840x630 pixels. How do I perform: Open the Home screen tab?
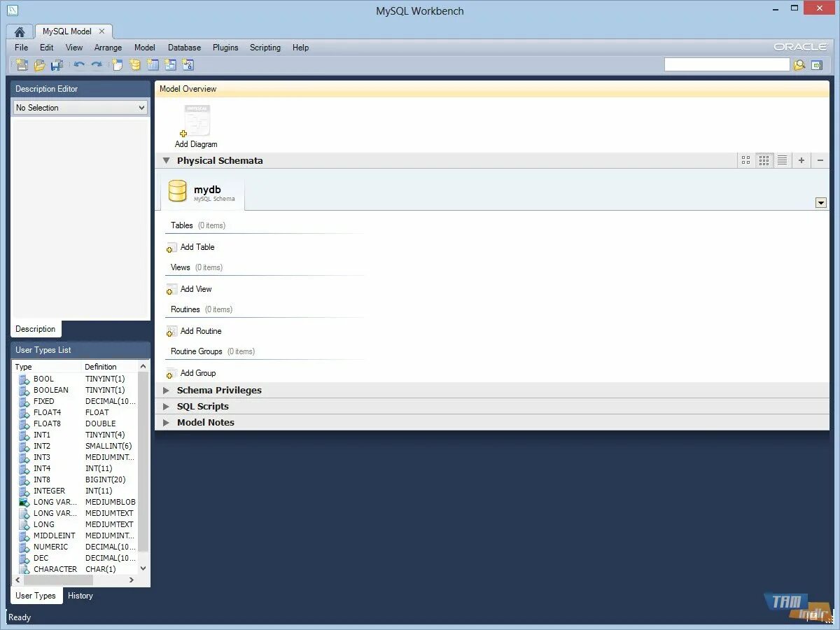tap(20, 31)
